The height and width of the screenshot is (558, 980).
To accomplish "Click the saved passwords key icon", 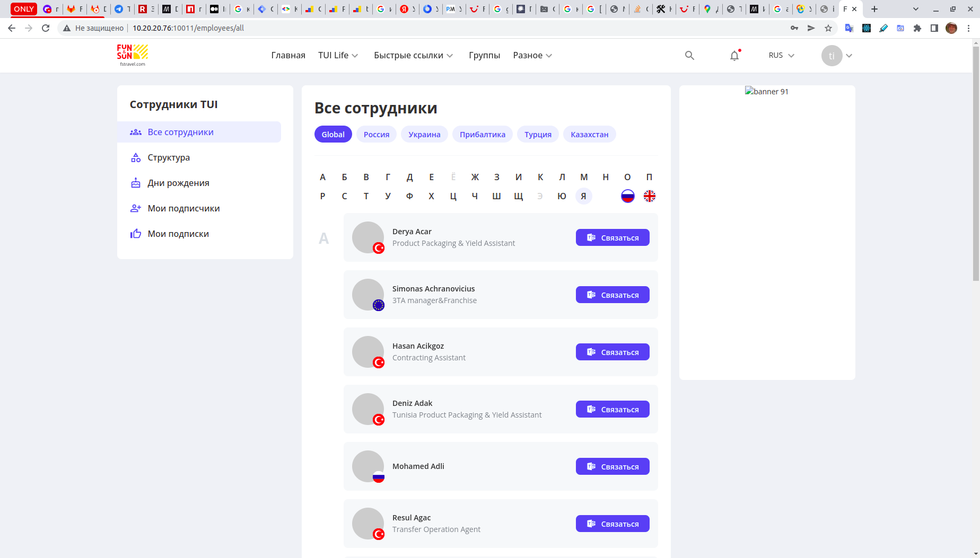I will [794, 28].
